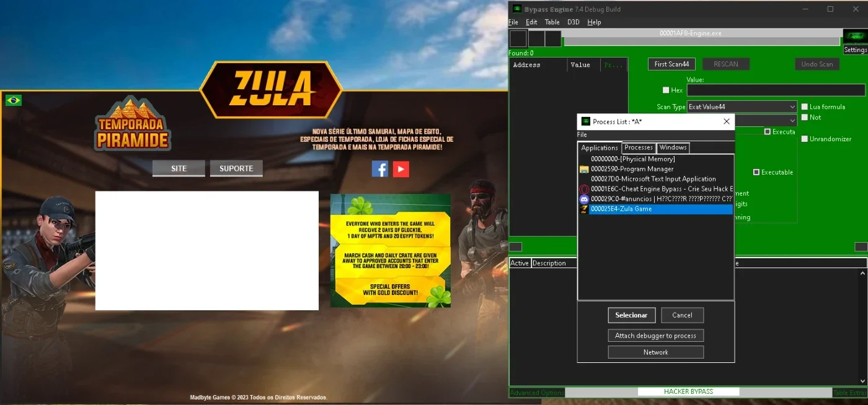Viewport: 868px width, 405px height.
Task: Click Advanced Options in status bar
Action: (x=537, y=393)
